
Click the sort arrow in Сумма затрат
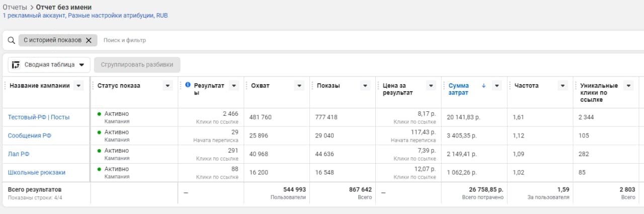[484, 86]
